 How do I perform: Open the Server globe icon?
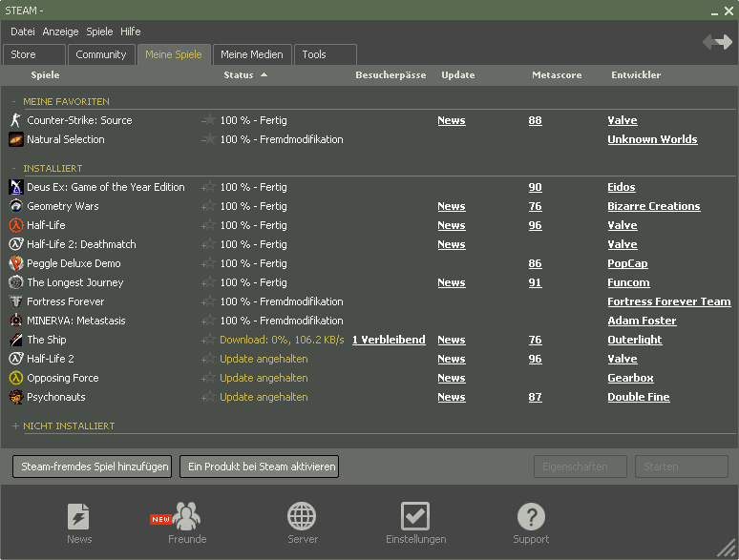click(303, 517)
